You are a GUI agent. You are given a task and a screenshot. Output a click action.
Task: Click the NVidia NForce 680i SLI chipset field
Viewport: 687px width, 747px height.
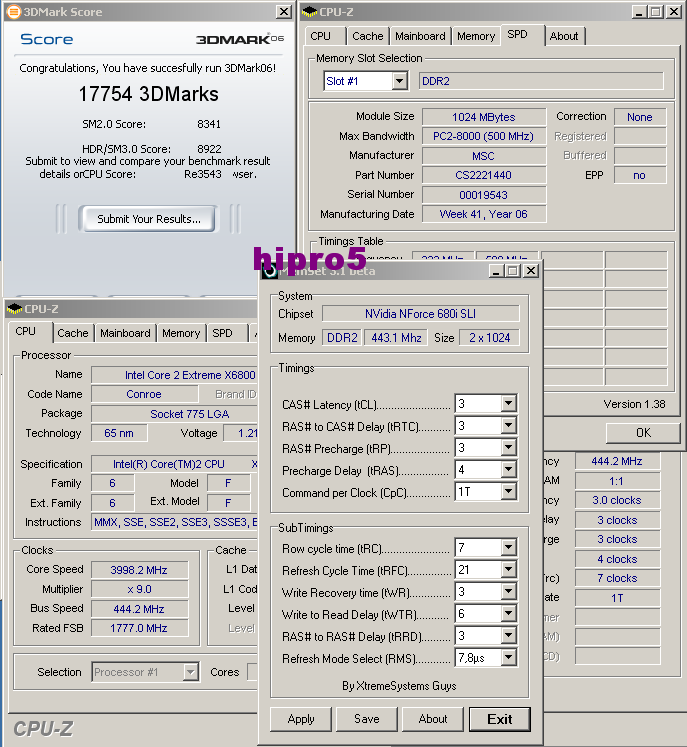(421, 314)
